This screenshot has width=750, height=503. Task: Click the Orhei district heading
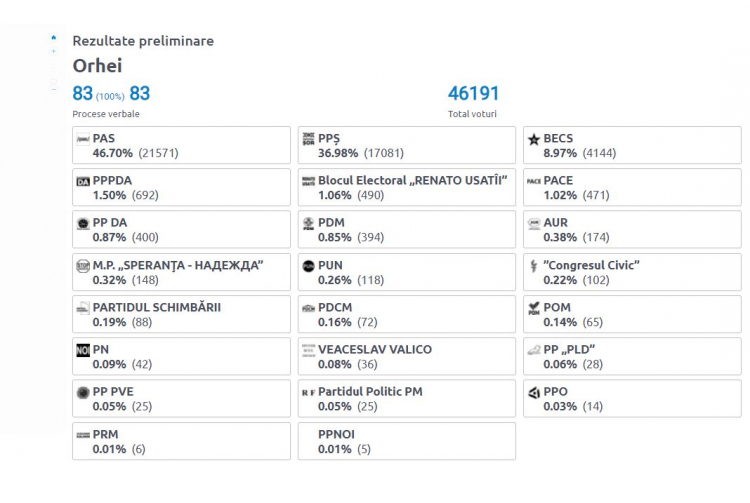(98, 66)
